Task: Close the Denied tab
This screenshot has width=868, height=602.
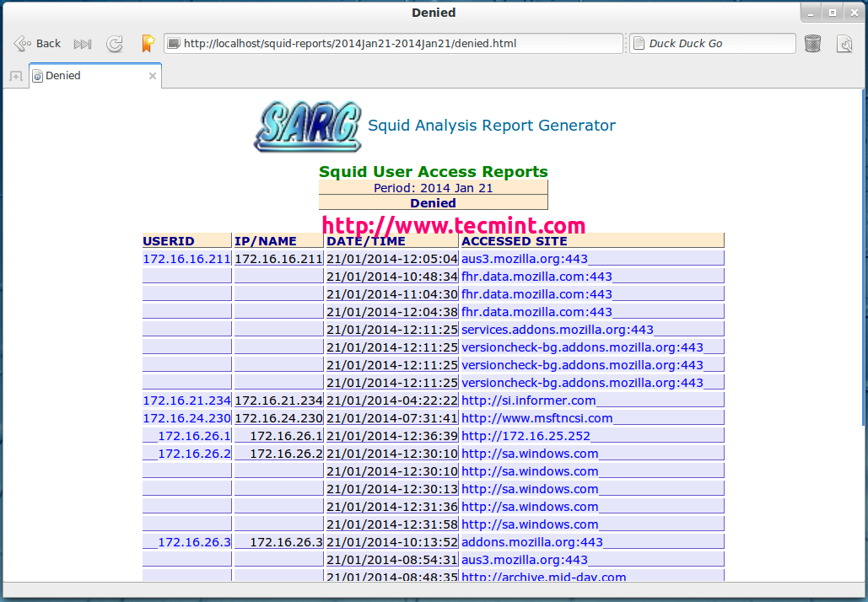Action: coord(152,76)
